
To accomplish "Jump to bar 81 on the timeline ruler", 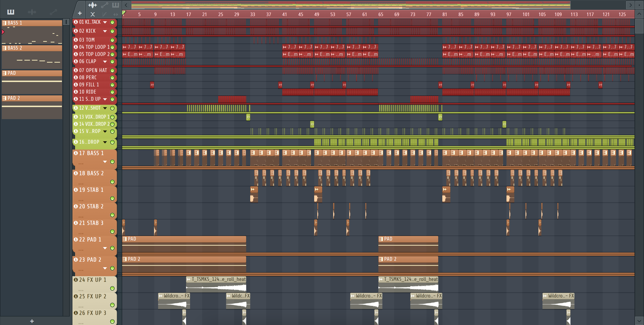I will click(x=445, y=14).
